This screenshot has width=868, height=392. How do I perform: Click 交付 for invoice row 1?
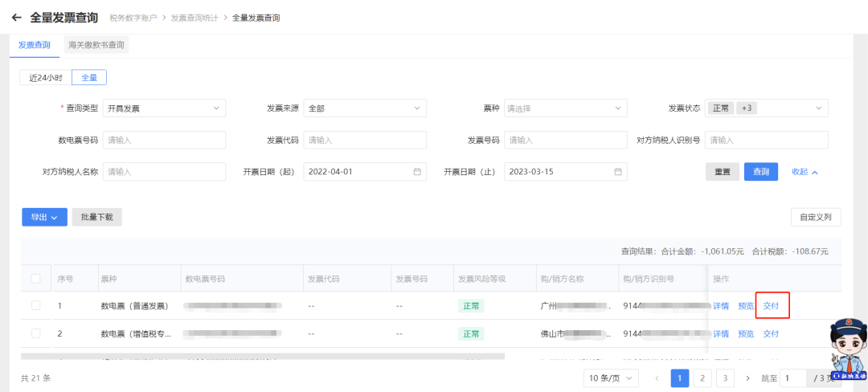click(771, 306)
